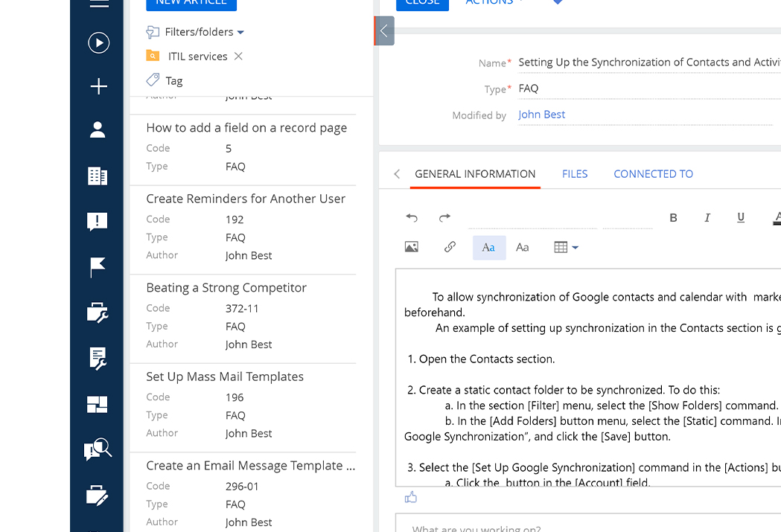This screenshot has height=532, width=781.
Task: Click the undo arrow in editor toolbar
Action: [x=412, y=217]
